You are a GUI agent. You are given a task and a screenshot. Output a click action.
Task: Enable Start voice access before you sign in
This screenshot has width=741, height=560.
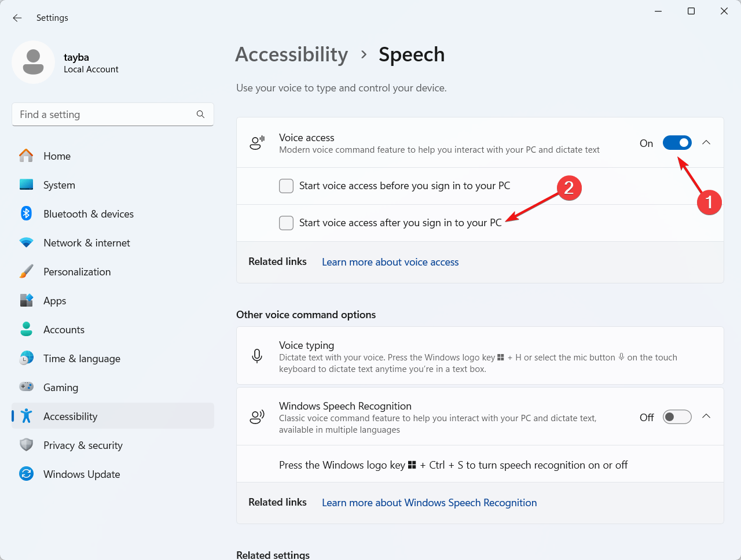tap(286, 186)
